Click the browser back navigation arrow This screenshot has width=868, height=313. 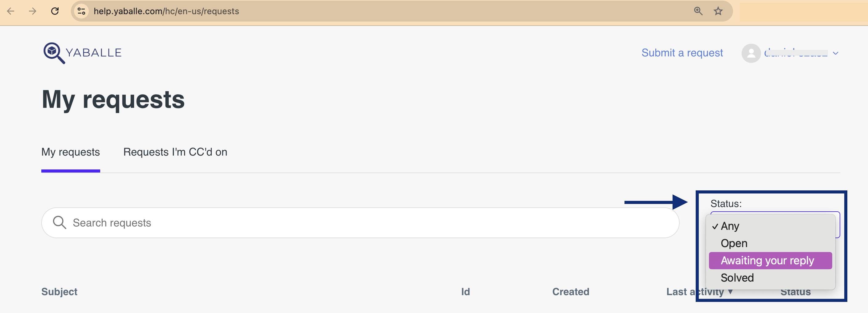pyautogui.click(x=11, y=11)
